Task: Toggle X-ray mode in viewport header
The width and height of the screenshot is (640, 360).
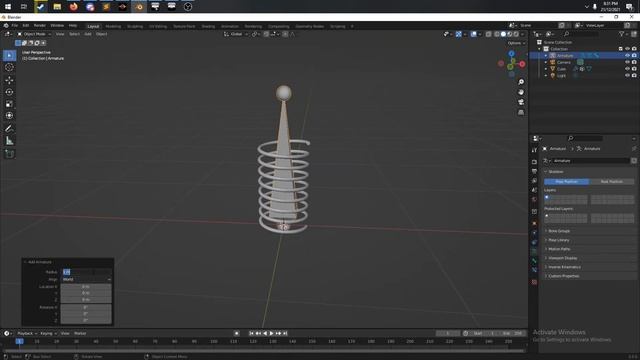Action: point(489,34)
